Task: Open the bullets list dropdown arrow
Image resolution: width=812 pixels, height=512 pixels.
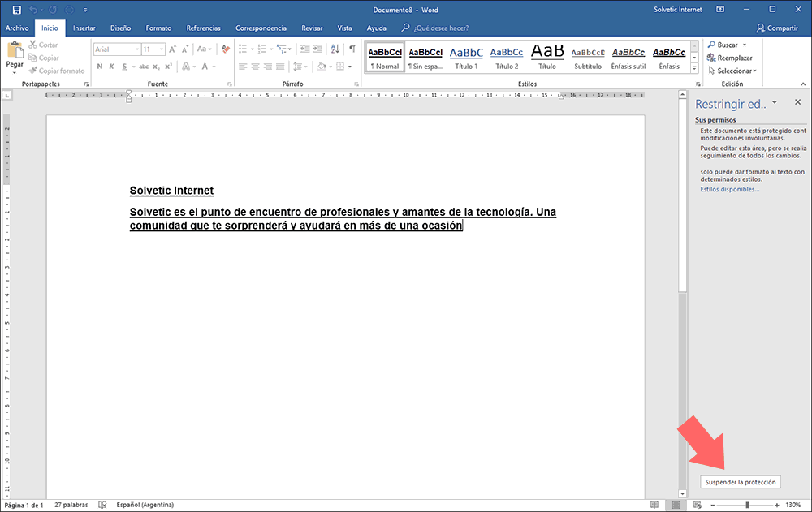Action: pos(253,49)
